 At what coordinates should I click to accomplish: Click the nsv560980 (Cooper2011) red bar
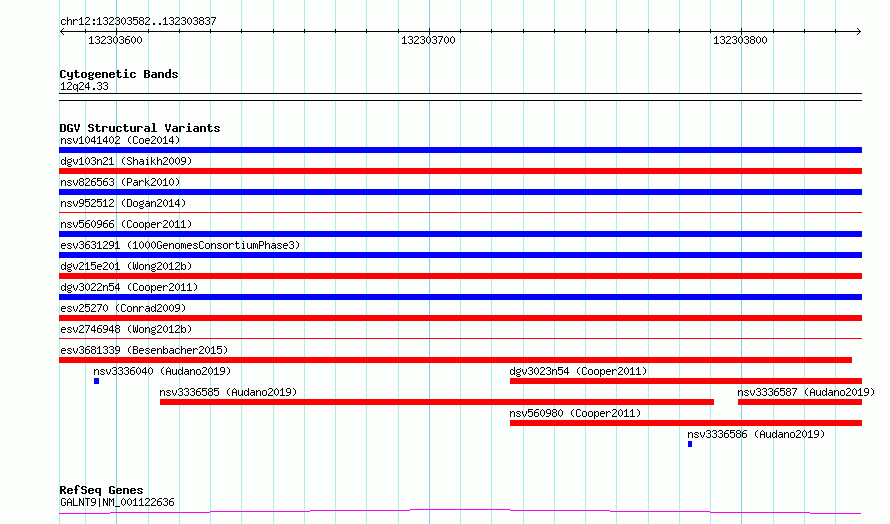(x=686, y=423)
